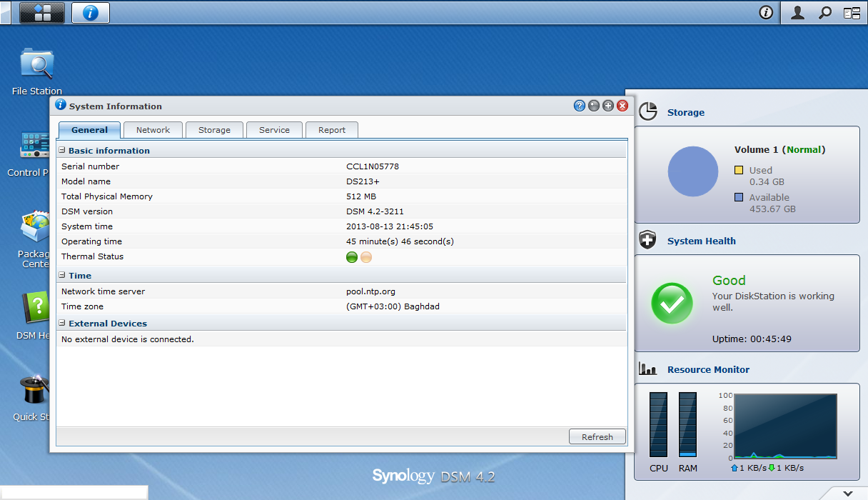This screenshot has width=868, height=500.
Task: Click the System Health widget heading
Action: 702,241
